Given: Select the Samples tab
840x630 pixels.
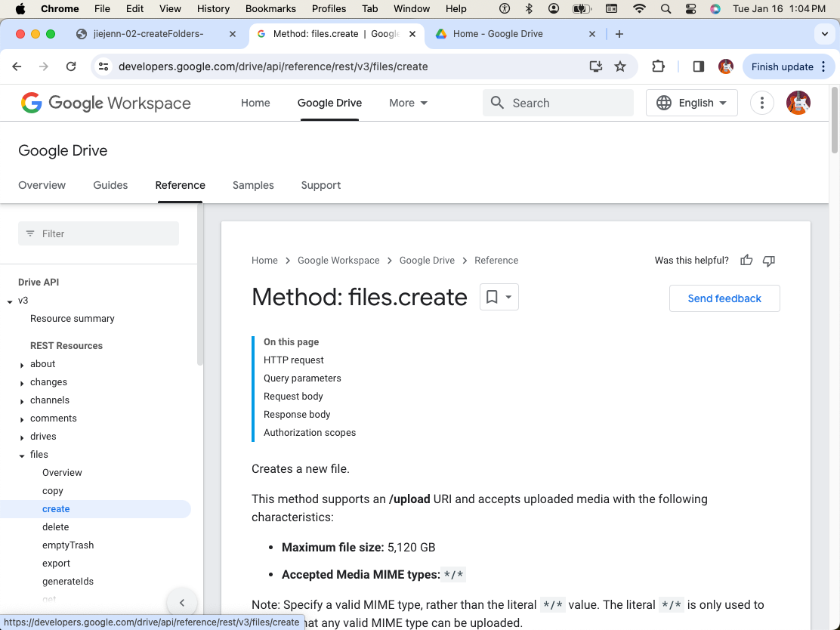Looking at the screenshot, I should pyautogui.click(x=253, y=185).
